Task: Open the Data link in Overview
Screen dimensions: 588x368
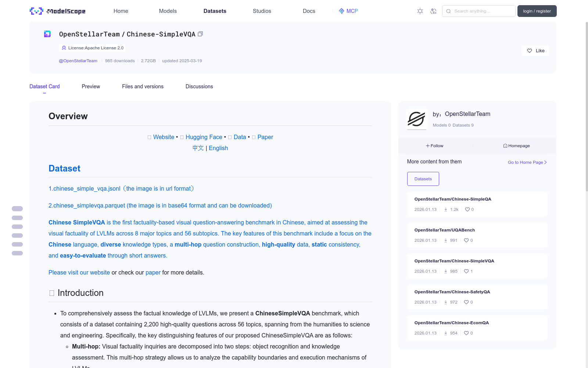Action: point(240,137)
